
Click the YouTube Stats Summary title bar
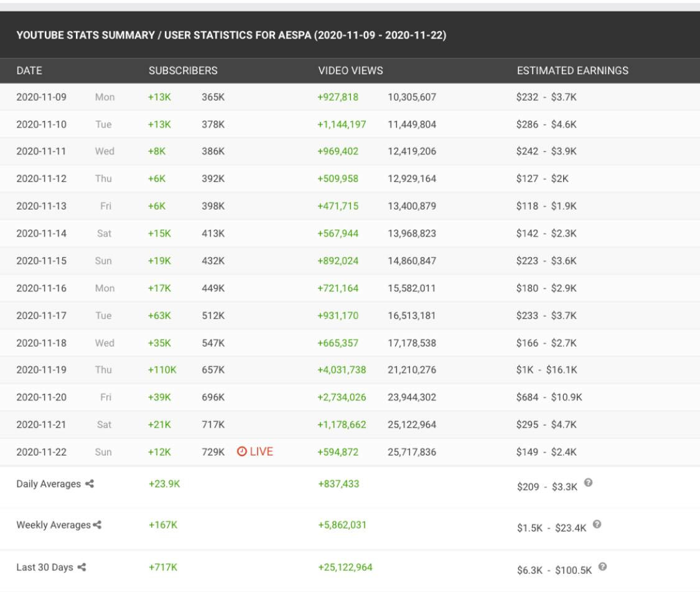click(x=231, y=35)
